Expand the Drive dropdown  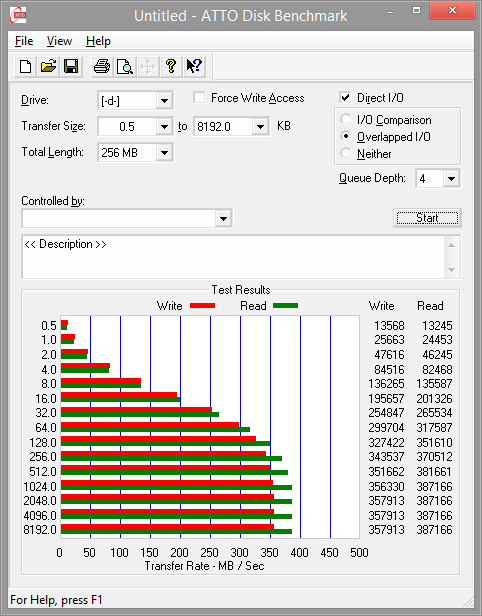click(x=164, y=101)
